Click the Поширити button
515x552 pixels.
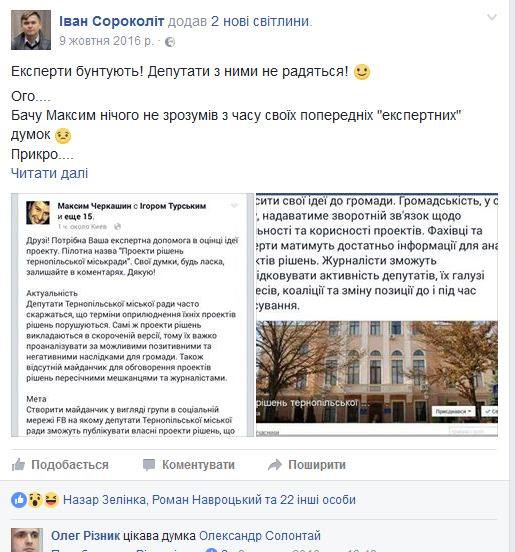pos(307,465)
